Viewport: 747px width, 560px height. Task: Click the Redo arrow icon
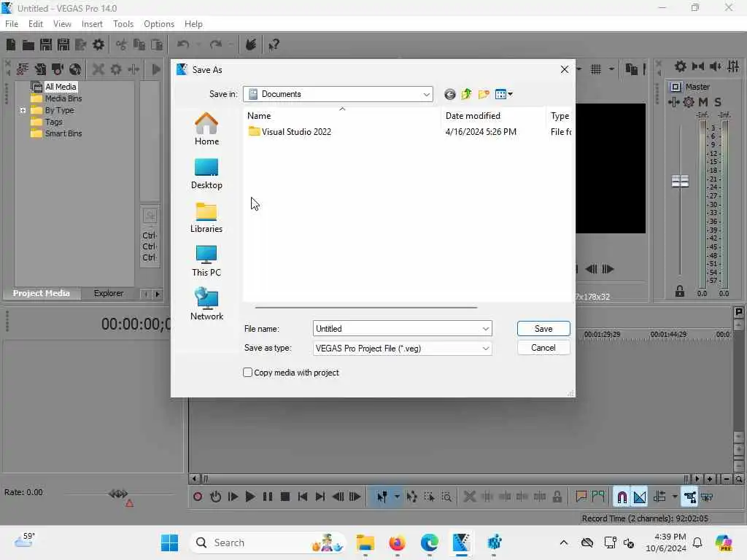pos(216,44)
